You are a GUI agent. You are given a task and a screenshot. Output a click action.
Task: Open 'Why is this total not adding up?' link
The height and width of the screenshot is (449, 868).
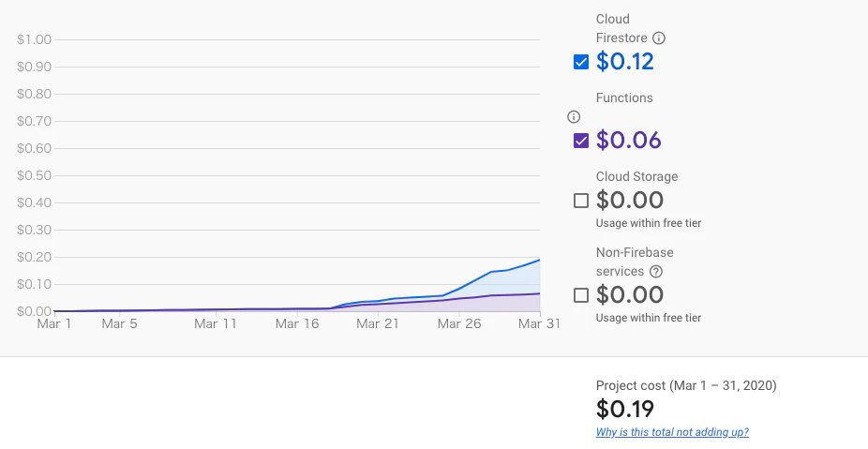(x=672, y=432)
